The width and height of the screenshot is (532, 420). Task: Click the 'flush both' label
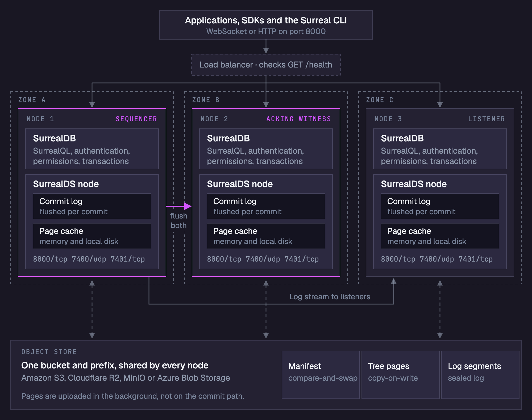pos(179,221)
